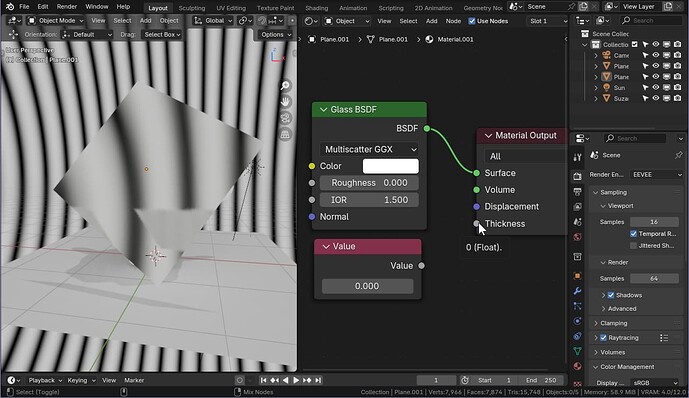Collapse the Glass BSDF node
Screen dimensions: 689x398
[x=324, y=110]
